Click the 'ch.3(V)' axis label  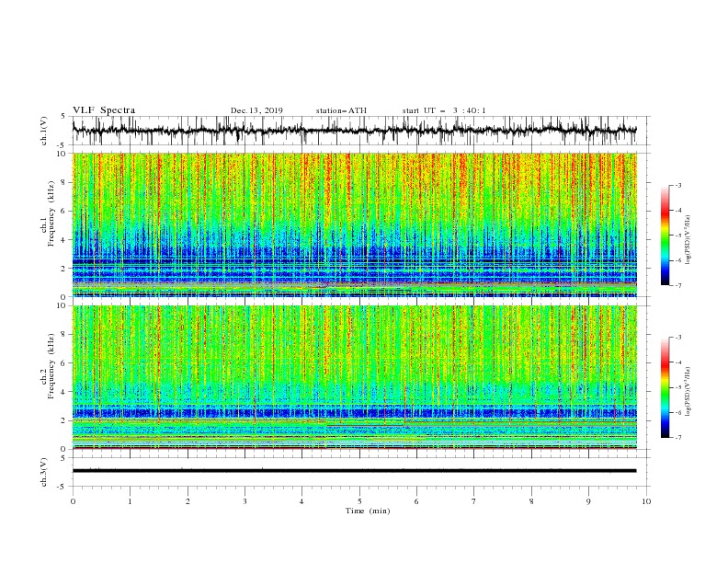coord(44,472)
